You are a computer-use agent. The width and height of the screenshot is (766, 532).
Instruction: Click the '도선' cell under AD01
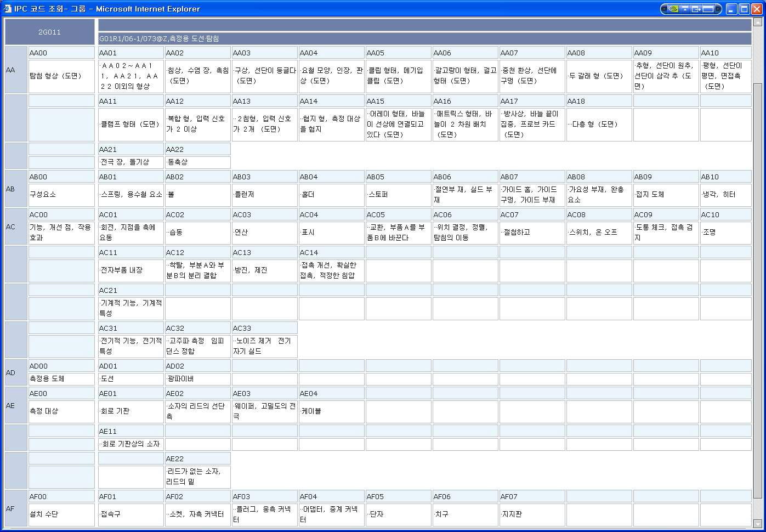pos(130,378)
